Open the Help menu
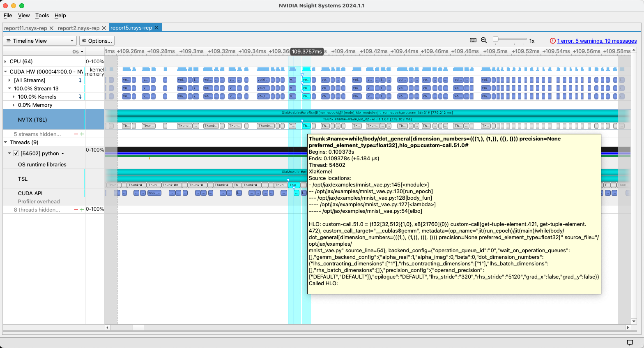This screenshot has width=644, height=348. tap(60, 15)
